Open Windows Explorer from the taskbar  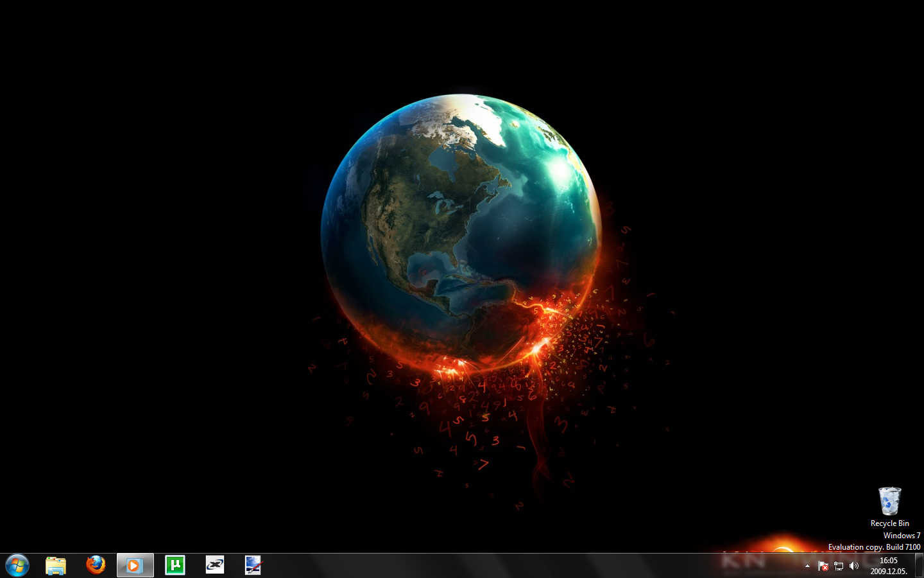click(56, 565)
